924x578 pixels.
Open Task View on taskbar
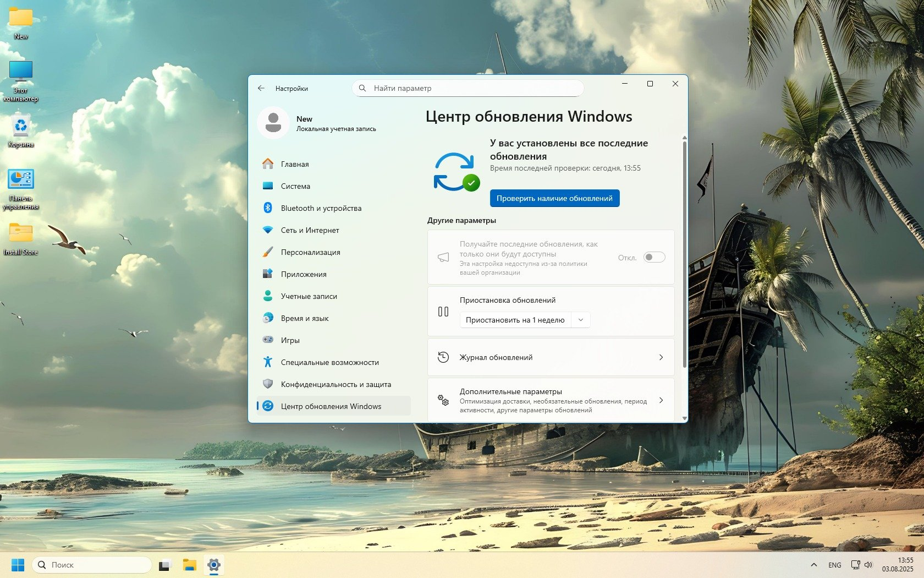click(165, 565)
